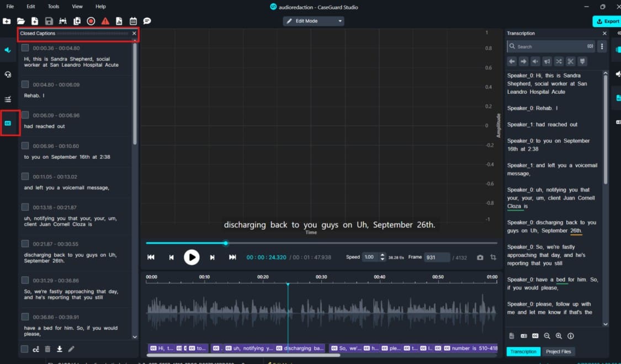The width and height of the screenshot is (621, 364).
Task: Tick the checkbox for caption 'had reached out'
Action: (x=25, y=115)
